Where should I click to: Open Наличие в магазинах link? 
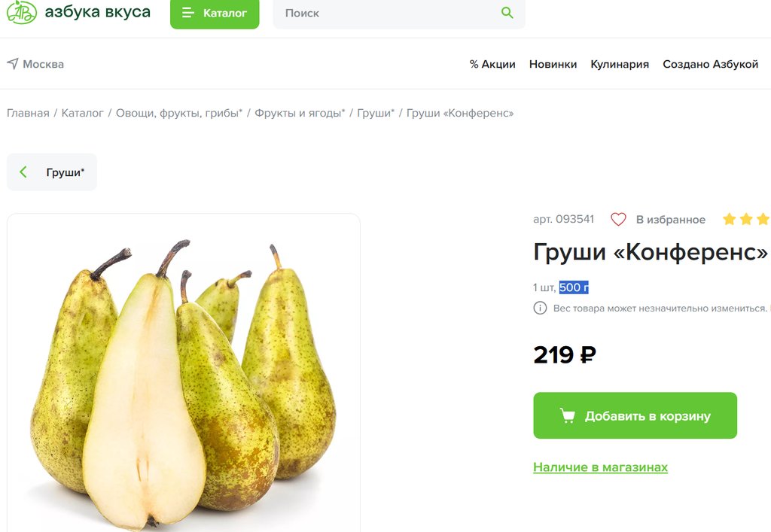click(600, 467)
